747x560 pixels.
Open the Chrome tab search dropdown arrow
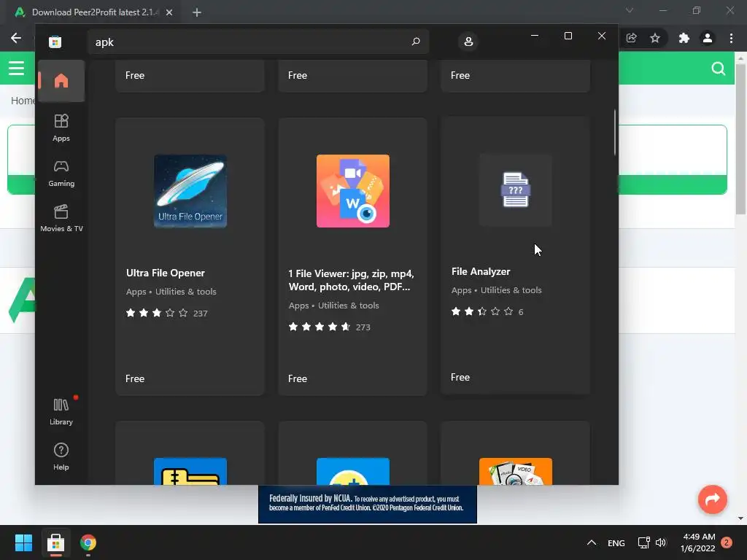click(x=630, y=10)
